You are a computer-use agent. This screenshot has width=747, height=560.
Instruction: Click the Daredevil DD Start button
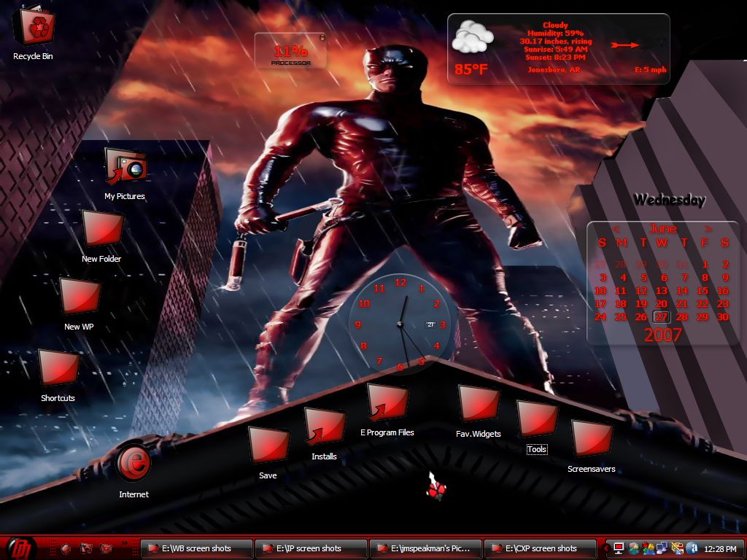[x=20, y=548]
